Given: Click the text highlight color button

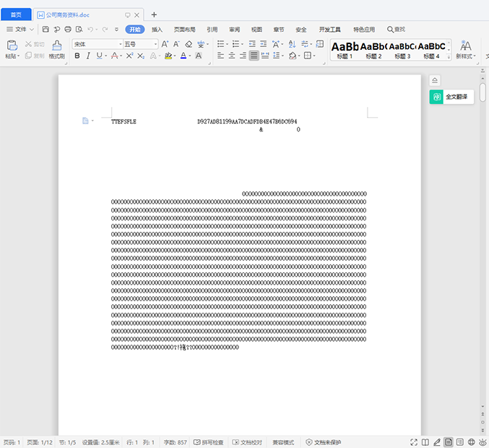Looking at the screenshot, I should 168,56.
